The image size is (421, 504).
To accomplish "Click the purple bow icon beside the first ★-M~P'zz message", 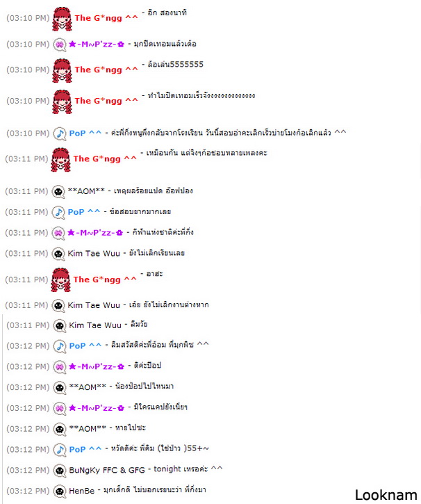I will click(60, 44).
